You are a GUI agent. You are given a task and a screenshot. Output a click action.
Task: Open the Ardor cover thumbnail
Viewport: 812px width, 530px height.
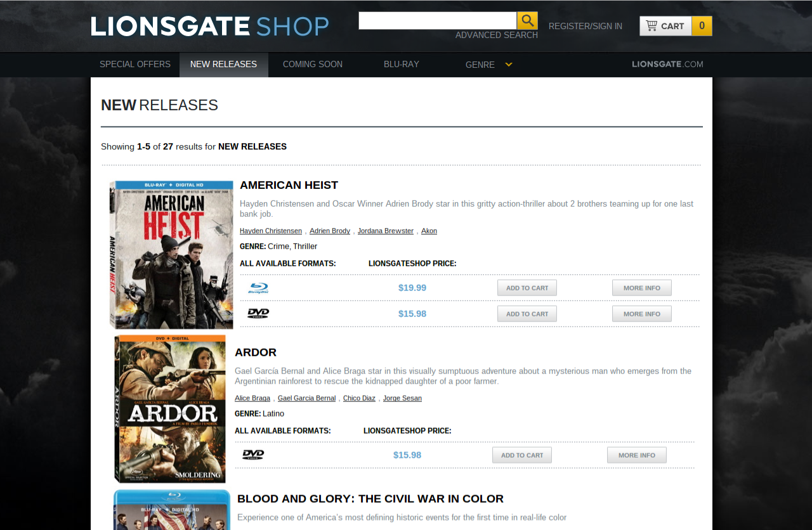pyautogui.click(x=170, y=409)
